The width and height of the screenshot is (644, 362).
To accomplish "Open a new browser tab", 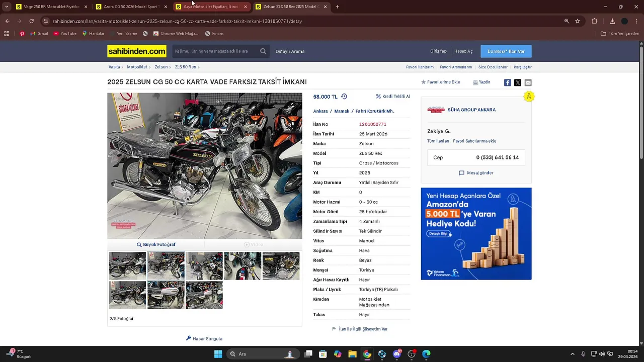I will pyautogui.click(x=337, y=7).
